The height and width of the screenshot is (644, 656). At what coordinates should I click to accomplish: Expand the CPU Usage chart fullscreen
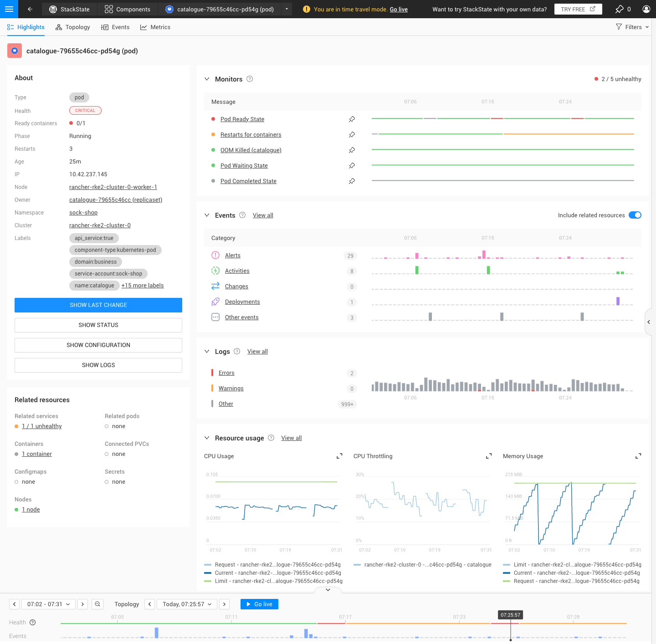tap(339, 456)
